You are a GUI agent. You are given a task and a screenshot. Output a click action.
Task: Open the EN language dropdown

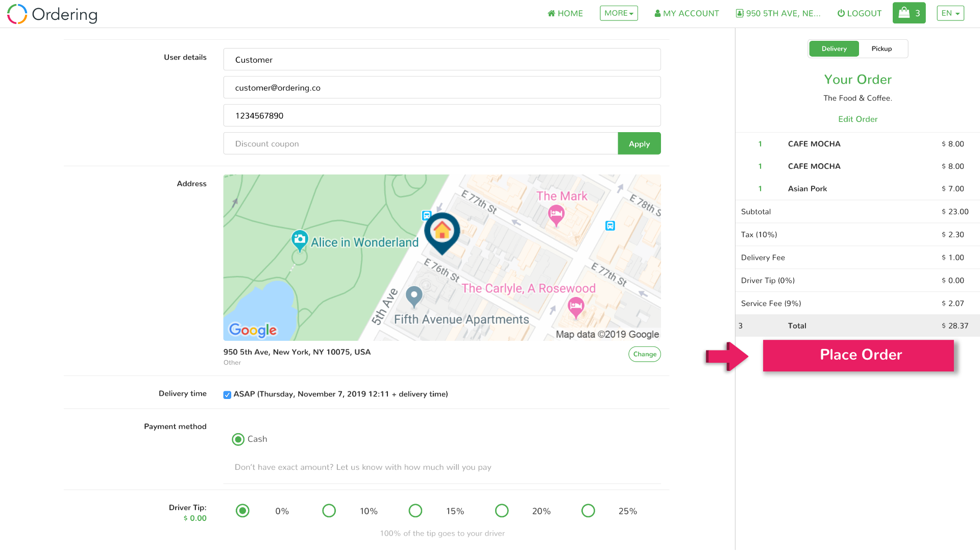[x=950, y=13]
